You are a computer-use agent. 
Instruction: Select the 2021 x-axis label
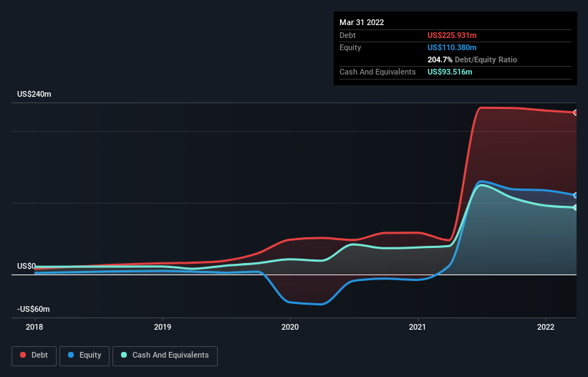click(x=418, y=327)
